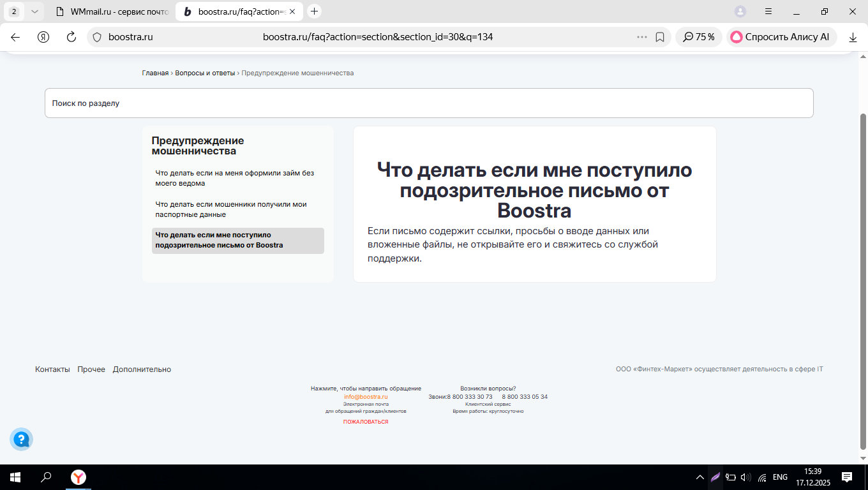Open the network Wi-Fi tray icon
The width and height of the screenshot is (868, 490).
coord(762,477)
